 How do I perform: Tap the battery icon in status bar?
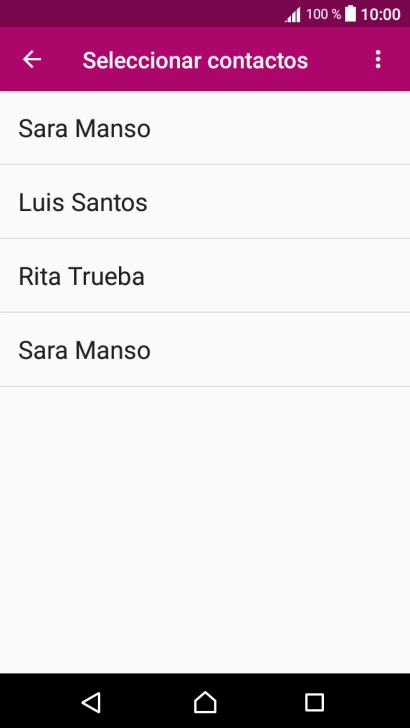pyautogui.click(x=351, y=14)
